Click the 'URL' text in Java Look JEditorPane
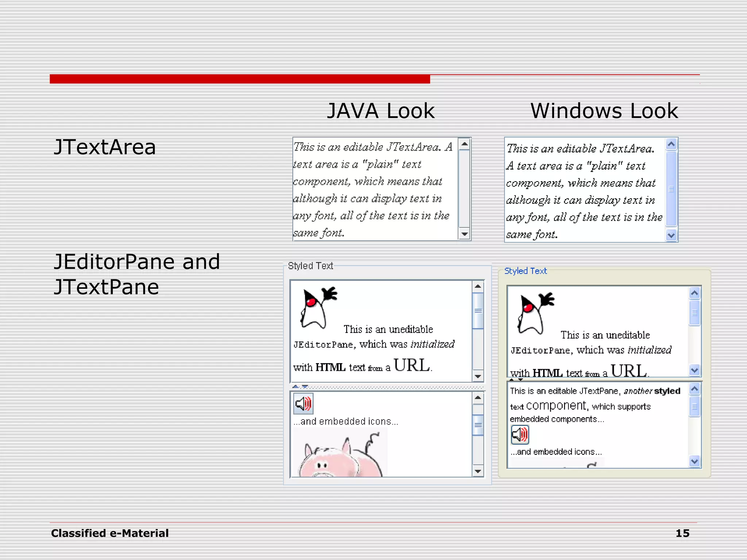Viewport: 747px width, 560px height. 413,365
